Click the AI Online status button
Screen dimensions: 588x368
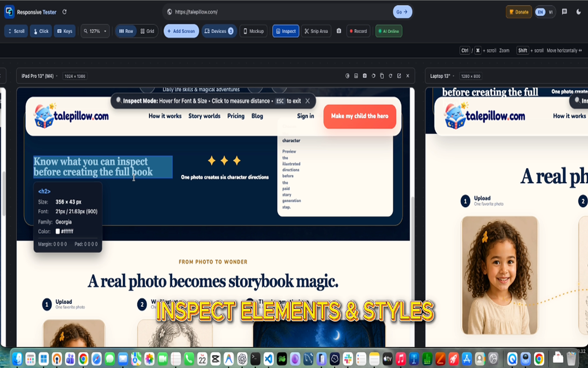(x=389, y=31)
